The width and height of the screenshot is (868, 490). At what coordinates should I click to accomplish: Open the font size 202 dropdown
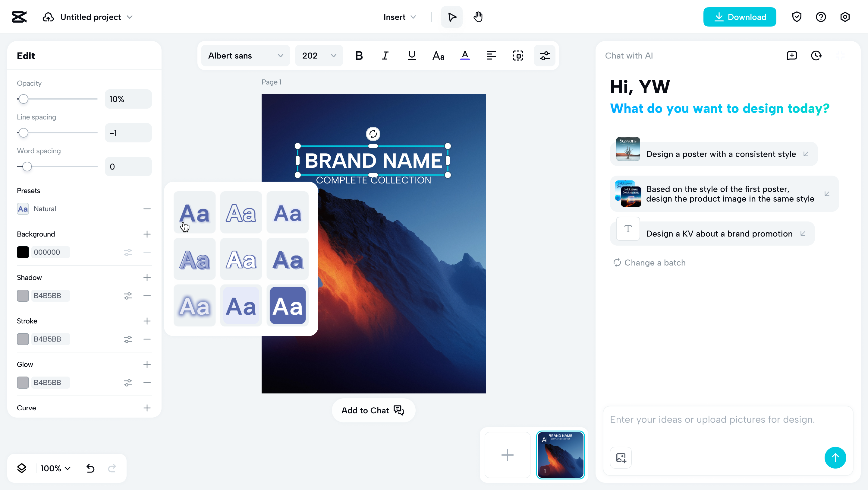point(319,56)
